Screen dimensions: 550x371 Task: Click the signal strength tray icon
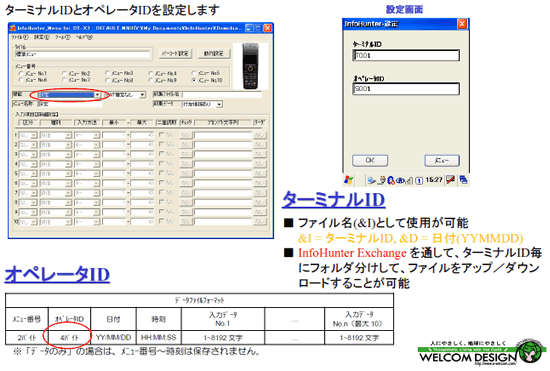409,181
